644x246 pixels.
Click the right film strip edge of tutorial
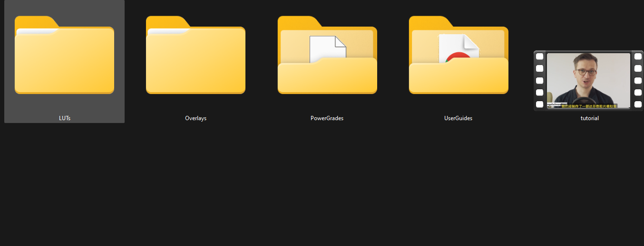pyautogui.click(x=638, y=81)
